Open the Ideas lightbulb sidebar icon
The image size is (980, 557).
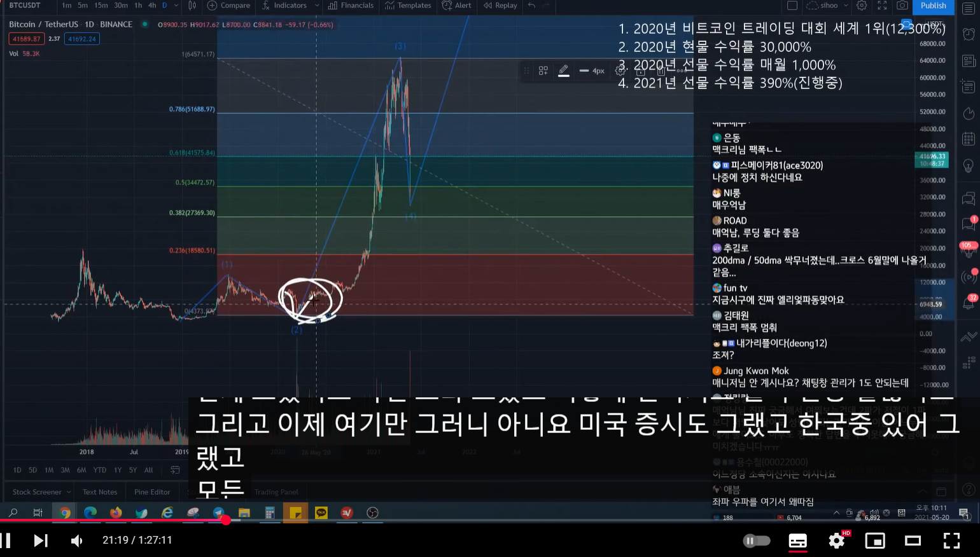click(x=969, y=166)
